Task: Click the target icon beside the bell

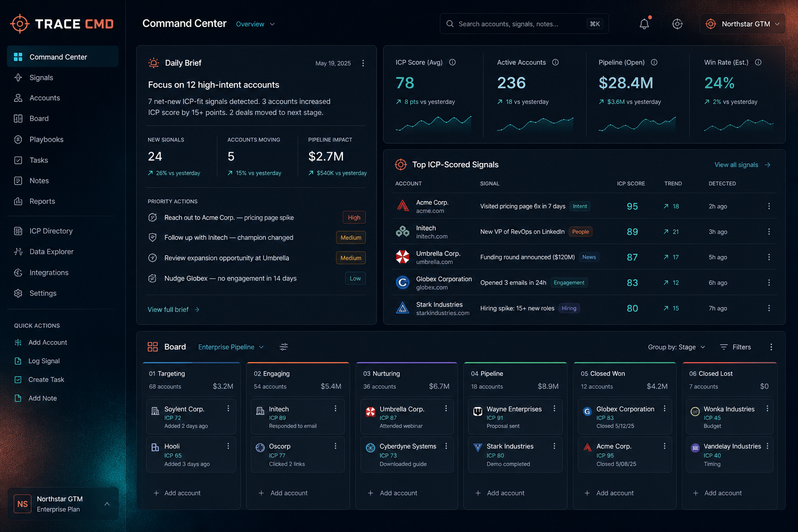Action: point(677,24)
